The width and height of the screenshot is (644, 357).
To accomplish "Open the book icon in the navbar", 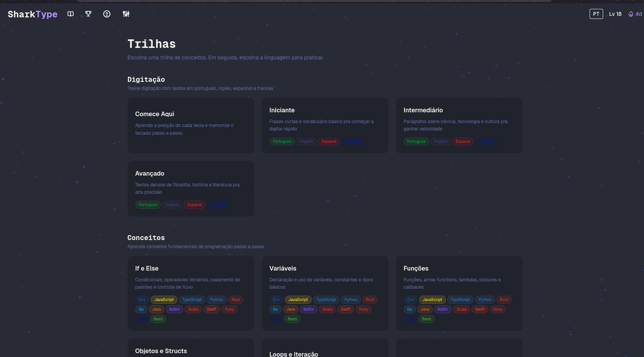I will pyautogui.click(x=71, y=14).
